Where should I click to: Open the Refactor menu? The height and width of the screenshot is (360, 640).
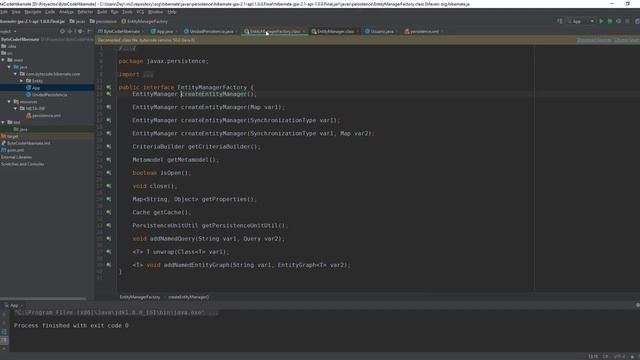85,12
